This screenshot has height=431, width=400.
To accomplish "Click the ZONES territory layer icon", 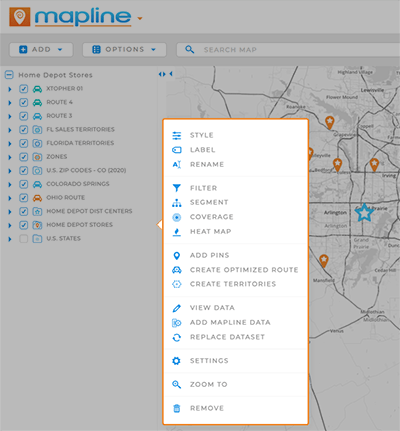I will click(x=37, y=157).
